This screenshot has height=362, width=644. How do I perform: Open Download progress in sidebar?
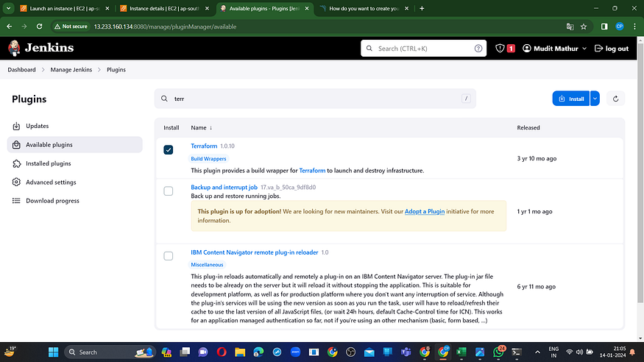pos(75,201)
